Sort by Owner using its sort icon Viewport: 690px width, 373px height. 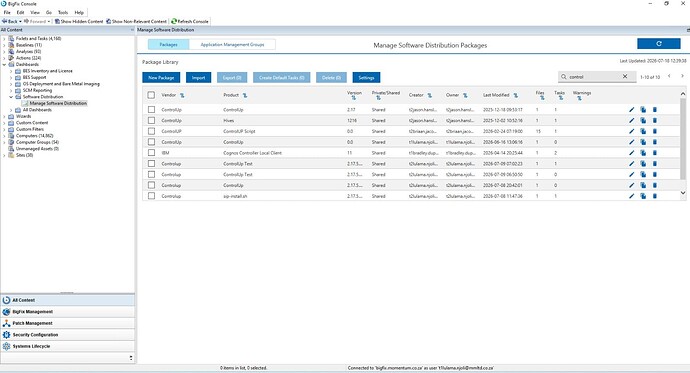point(465,95)
